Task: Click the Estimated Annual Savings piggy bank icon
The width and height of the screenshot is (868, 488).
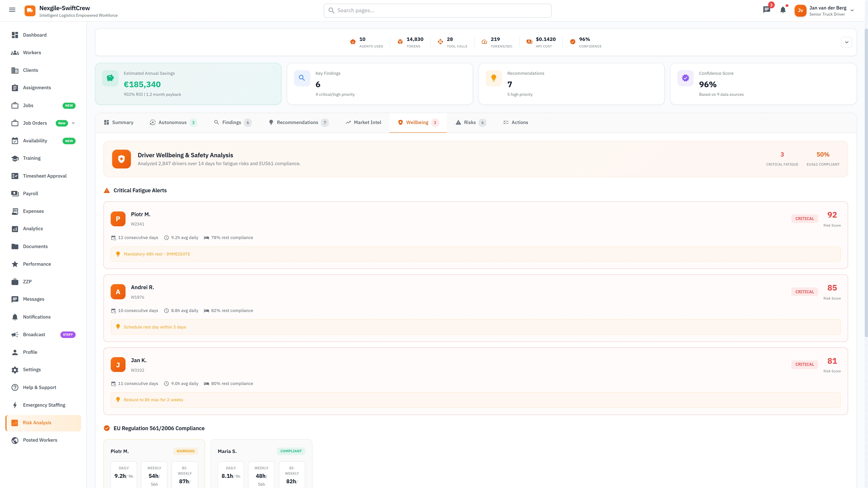Action: [110, 78]
